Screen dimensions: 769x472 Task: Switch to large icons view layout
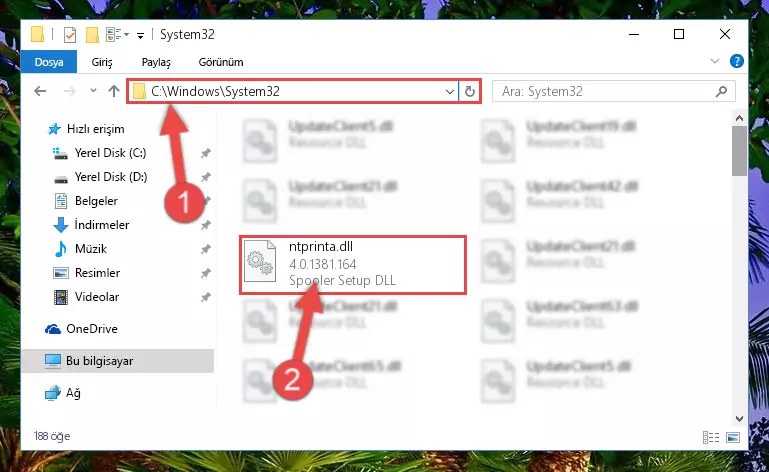pos(733,437)
